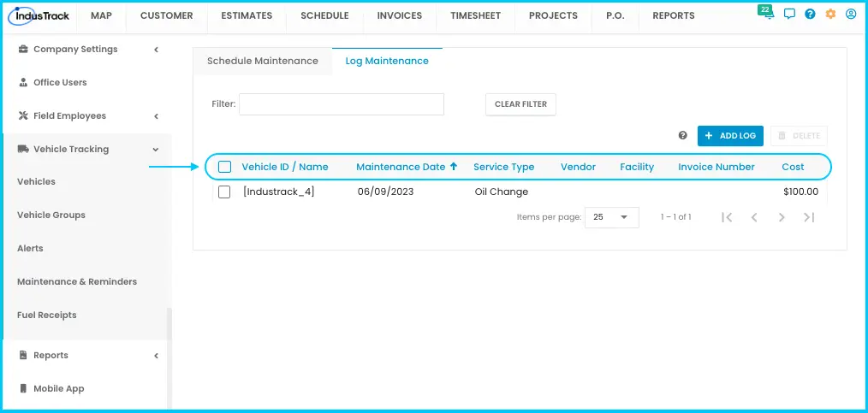Open Alerts in the sidebar
The height and width of the screenshot is (413, 868).
tap(30, 248)
